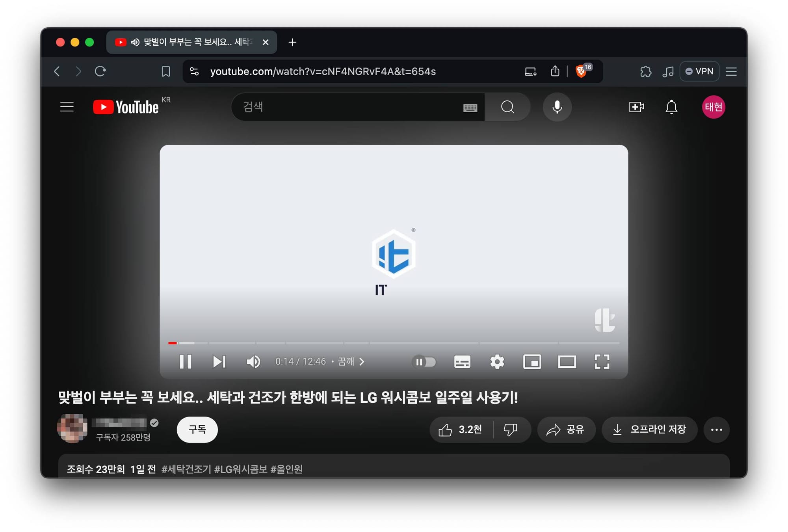Screen dimensions: 788x532
Task: Open more actions ellipsis menu
Action: coord(716,430)
